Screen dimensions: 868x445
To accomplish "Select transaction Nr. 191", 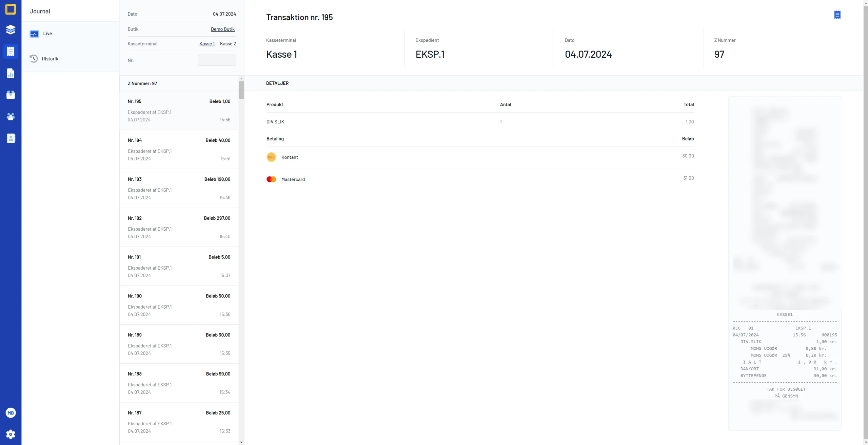I will pyautogui.click(x=179, y=266).
